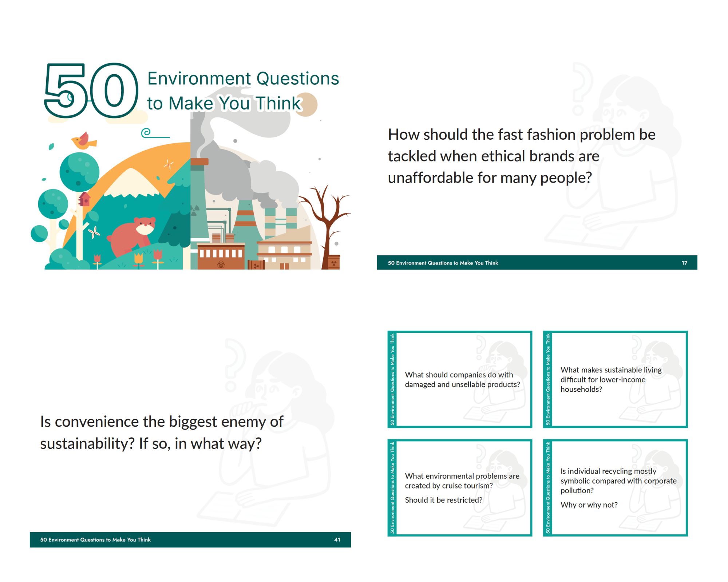This screenshot has width=728, height=582.
Task: Click the orange bird illustration
Action: click(x=84, y=141)
